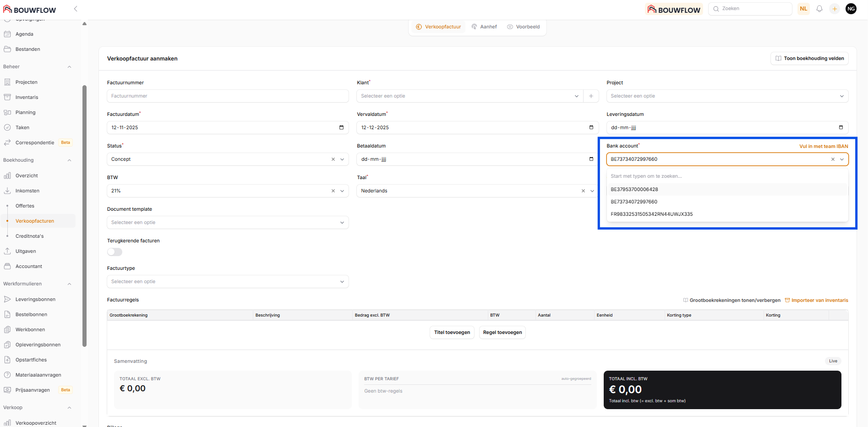Open Creditnota's in the sidebar

coord(30,236)
